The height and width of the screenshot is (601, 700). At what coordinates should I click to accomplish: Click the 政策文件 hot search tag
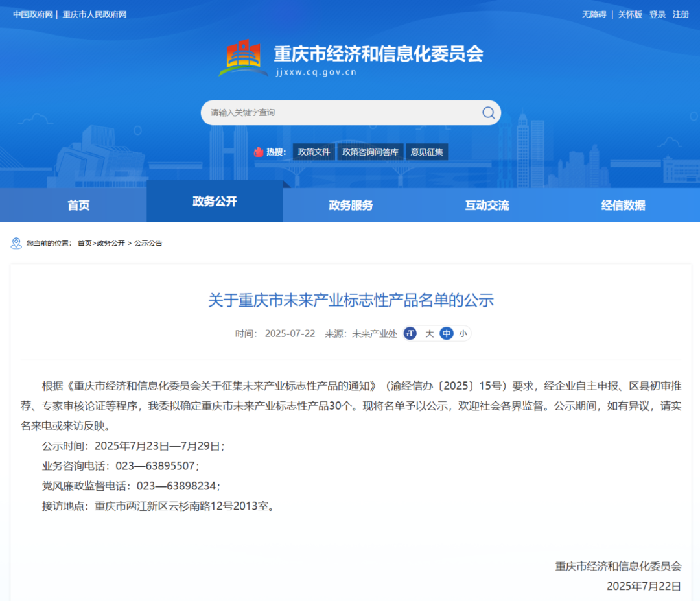click(314, 152)
